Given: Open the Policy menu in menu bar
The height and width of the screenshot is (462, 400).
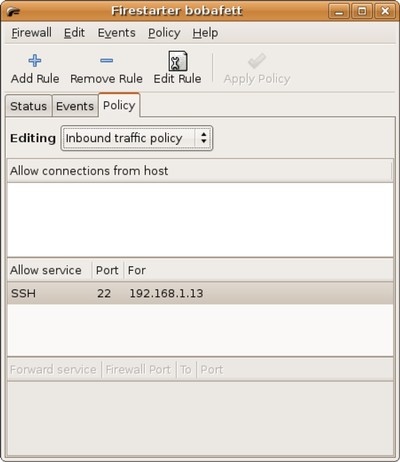Looking at the screenshot, I should pyautogui.click(x=164, y=33).
